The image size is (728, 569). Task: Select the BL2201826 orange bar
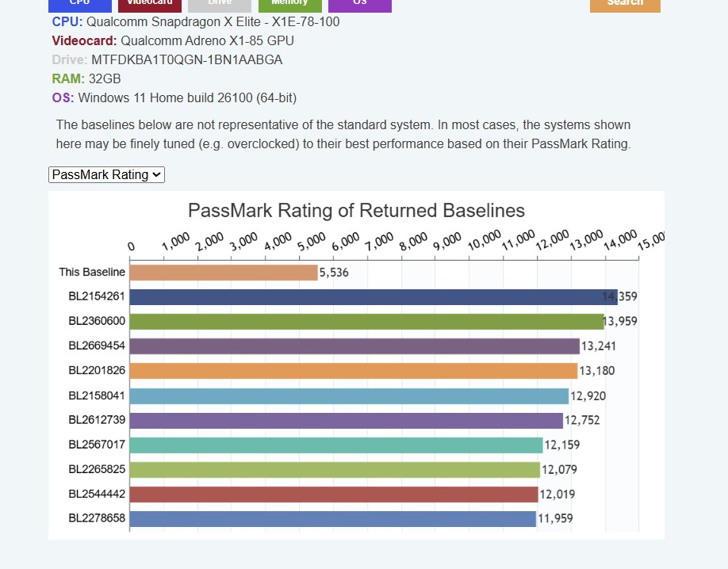(x=354, y=371)
